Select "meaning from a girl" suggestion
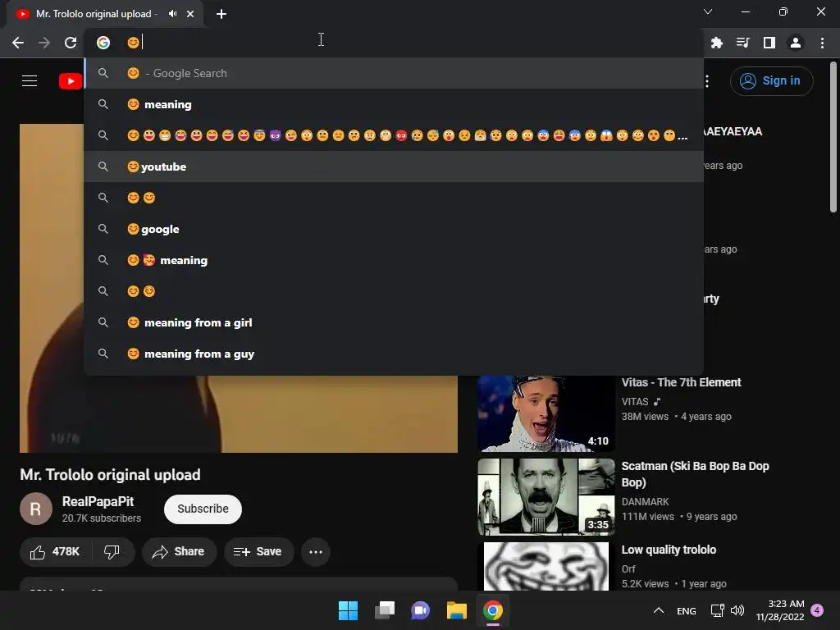 [394, 322]
